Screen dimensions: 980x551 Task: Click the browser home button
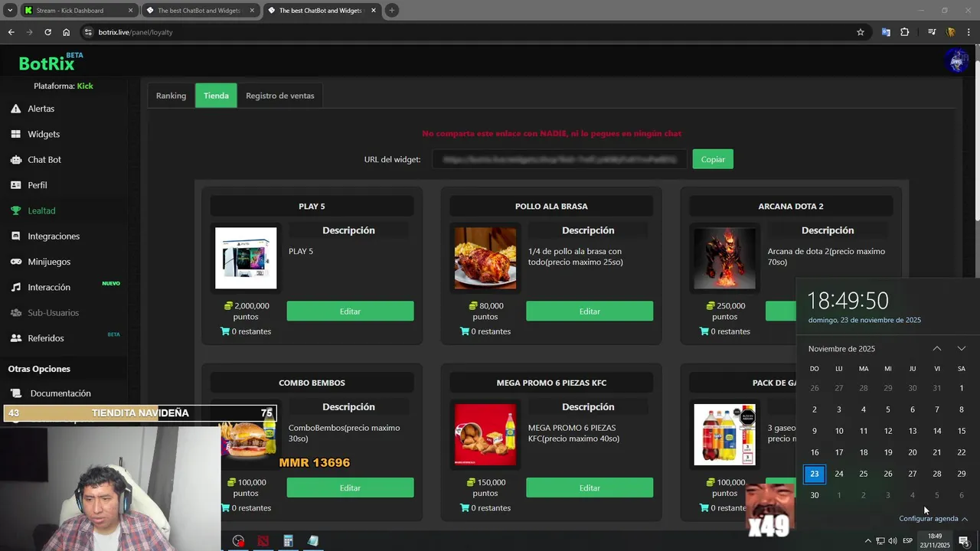point(66,32)
